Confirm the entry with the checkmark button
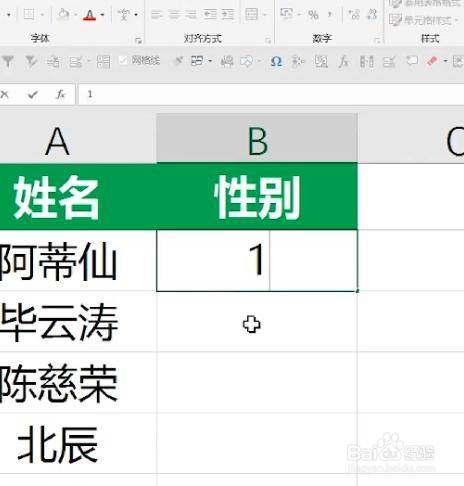The image size is (464, 486). 32,95
